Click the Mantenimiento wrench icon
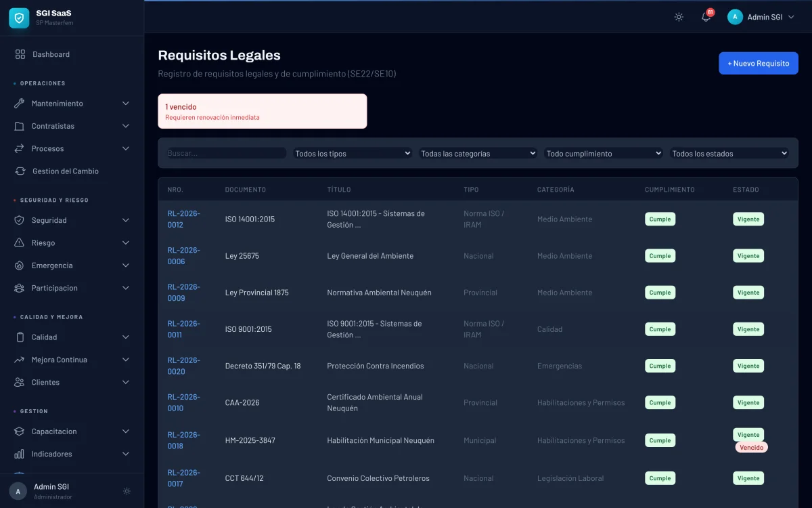The height and width of the screenshot is (508, 812). (x=19, y=104)
